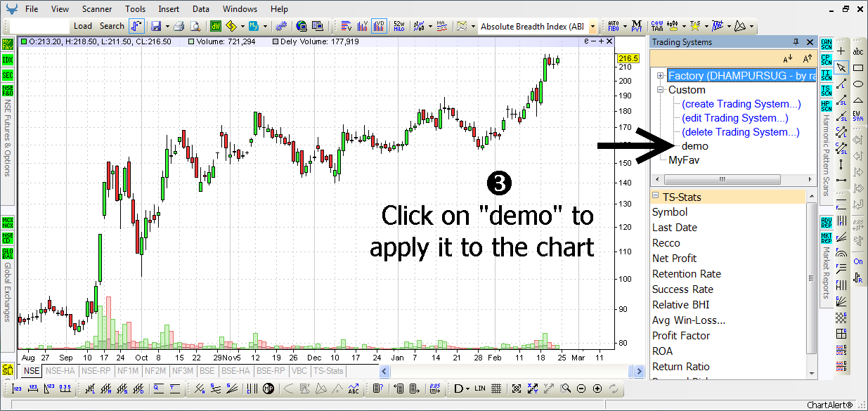Click the T&S star toolbar icon

coord(694,26)
